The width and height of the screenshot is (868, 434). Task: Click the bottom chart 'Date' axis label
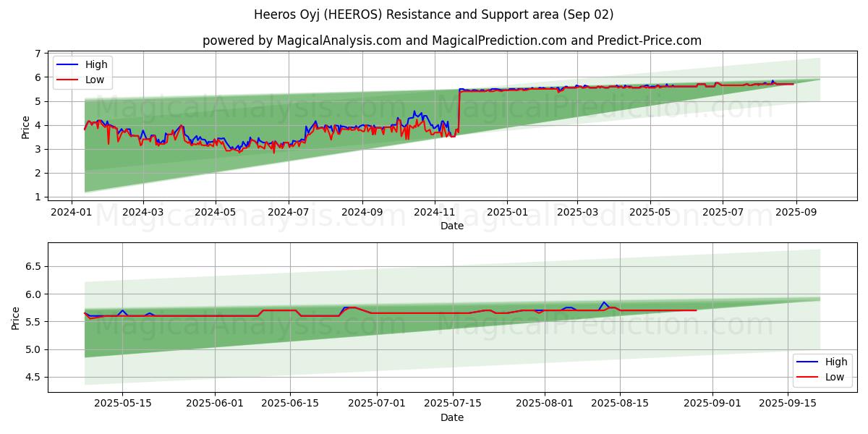(452, 417)
